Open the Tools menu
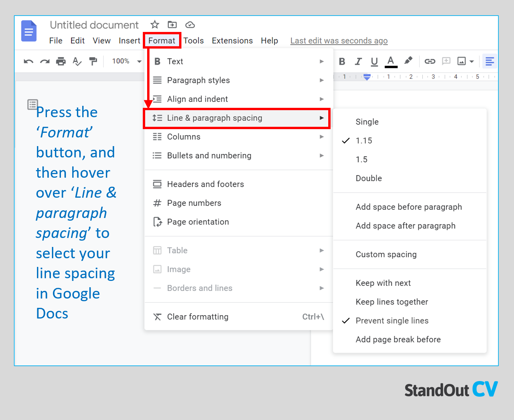Screen dimensions: 514x420 pyautogui.click(x=193, y=40)
